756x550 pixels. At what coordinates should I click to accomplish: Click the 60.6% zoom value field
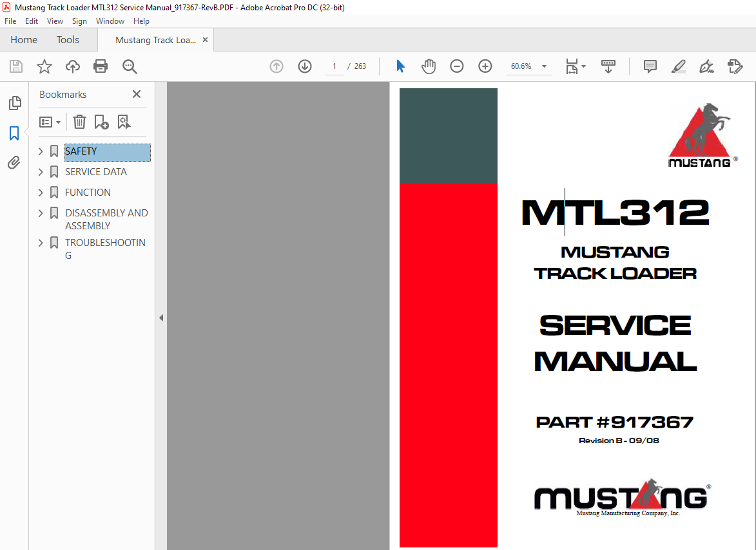pos(521,66)
